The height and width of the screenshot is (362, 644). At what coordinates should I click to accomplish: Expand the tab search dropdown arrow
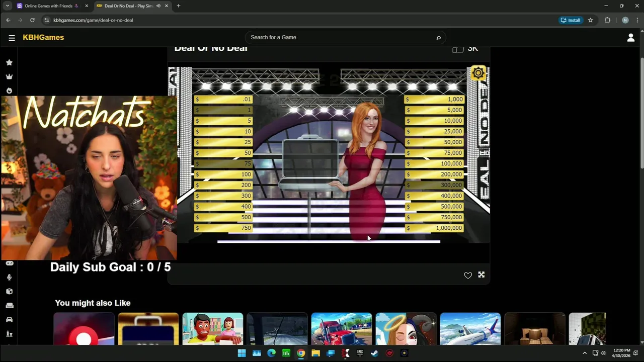[x=7, y=6]
